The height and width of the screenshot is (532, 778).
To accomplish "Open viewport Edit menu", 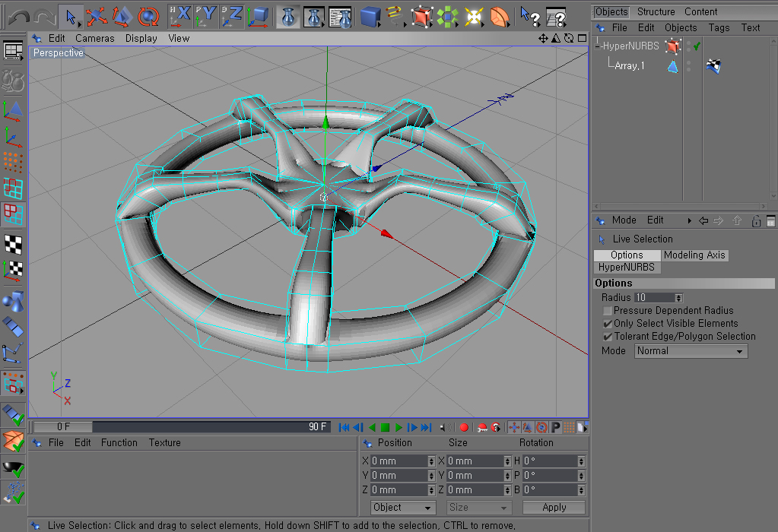I will 56,38.
